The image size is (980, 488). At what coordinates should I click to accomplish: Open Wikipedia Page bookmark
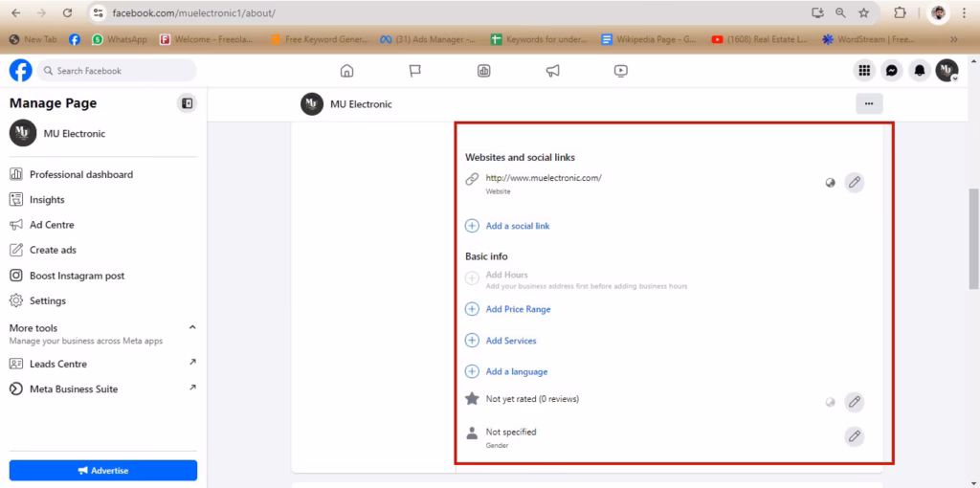point(650,39)
